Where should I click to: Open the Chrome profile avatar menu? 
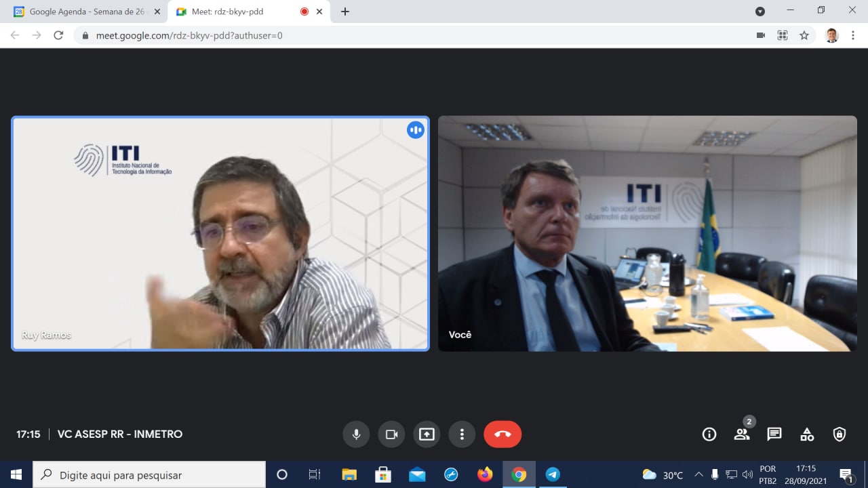tap(832, 35)
